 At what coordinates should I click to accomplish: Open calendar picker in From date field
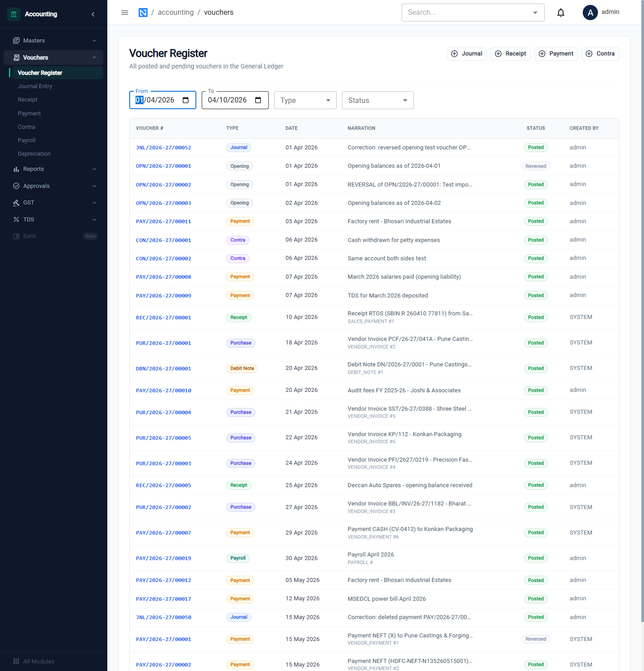(186, 100)
